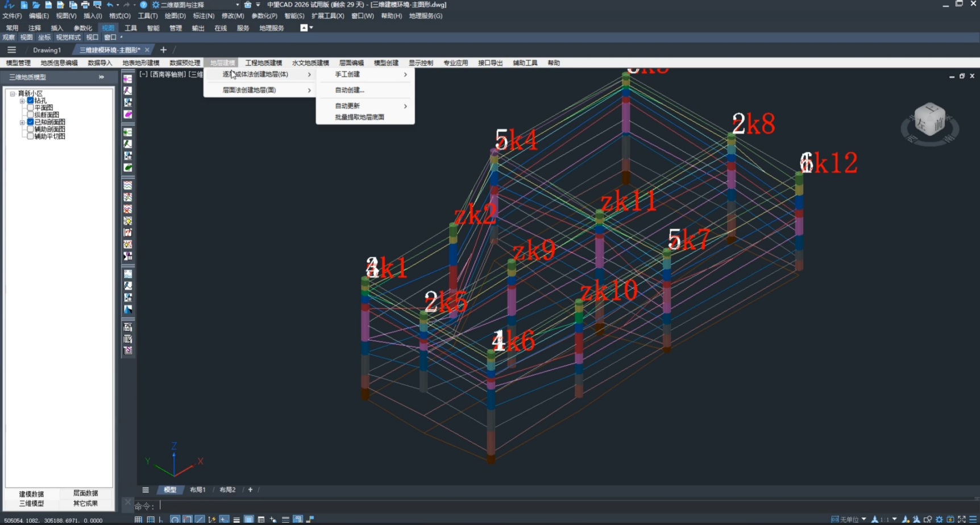This screenshot has width=980, height=525.
Task: Toggle grid display icon in status bar
Action: [138, 520]
